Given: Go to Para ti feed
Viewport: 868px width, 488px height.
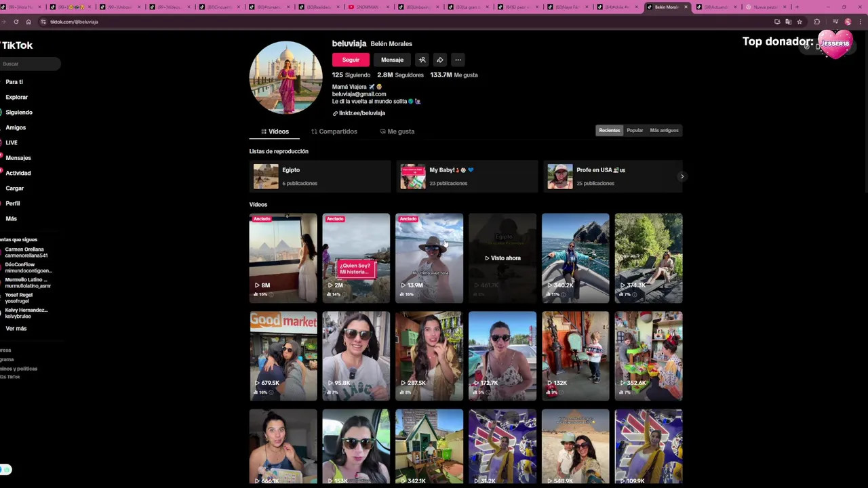Looking at the screenshot, I should (14, 82).
